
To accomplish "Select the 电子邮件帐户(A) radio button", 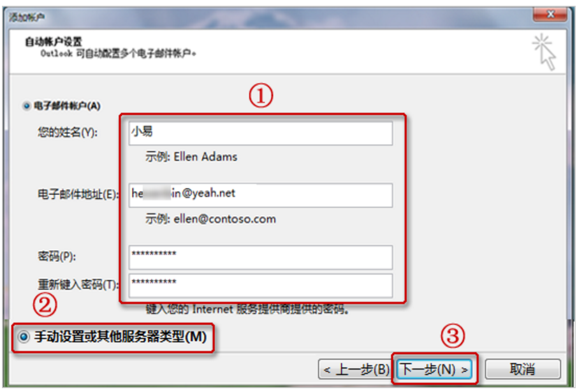I will [x=26, y=106].
